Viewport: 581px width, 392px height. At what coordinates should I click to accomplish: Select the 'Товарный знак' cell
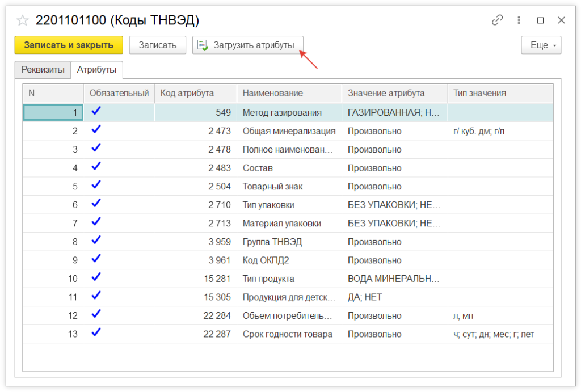coord(289,187)
